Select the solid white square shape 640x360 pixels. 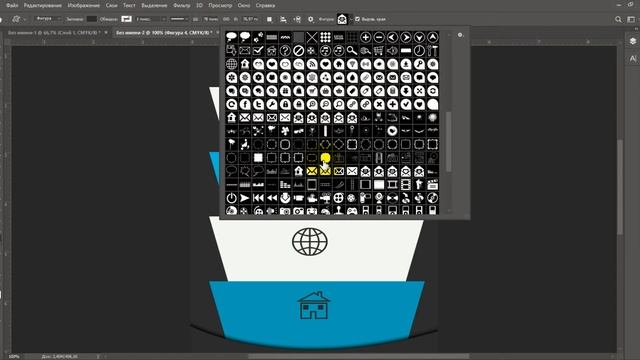pyautogui.click(x=258, y=158)
